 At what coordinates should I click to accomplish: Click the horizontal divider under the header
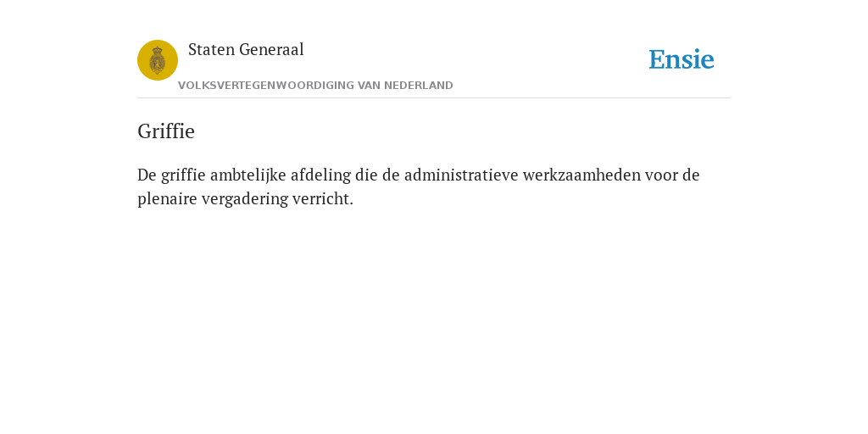click(x=434, y=98)
